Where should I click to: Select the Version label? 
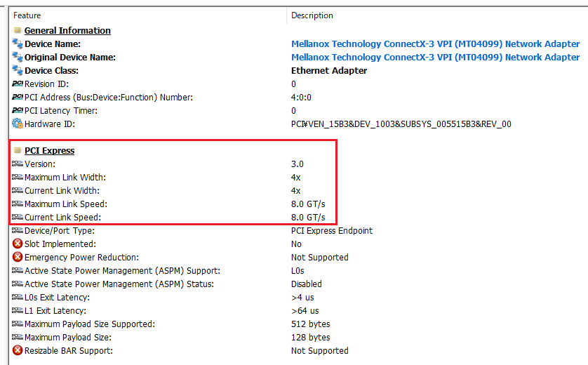click(40, 164)
